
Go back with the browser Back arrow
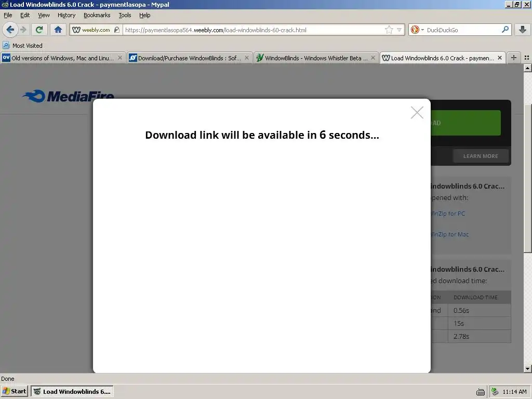click(10, 30)
